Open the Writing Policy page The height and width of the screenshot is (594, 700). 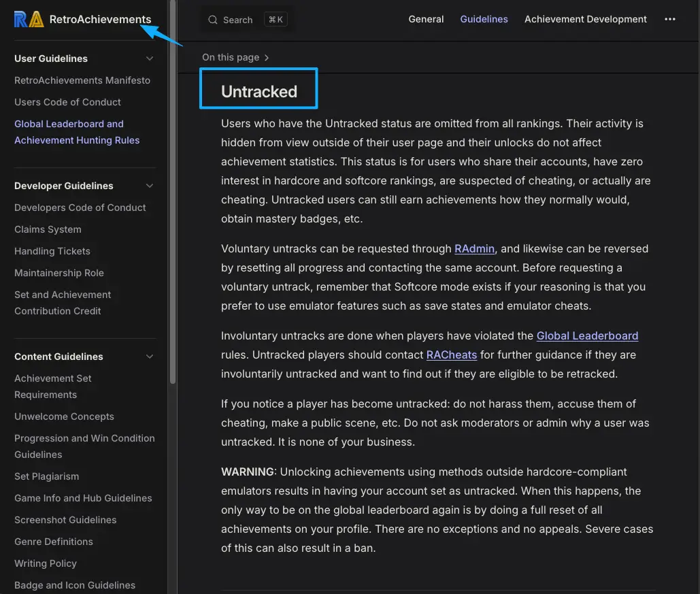[46, 563]
